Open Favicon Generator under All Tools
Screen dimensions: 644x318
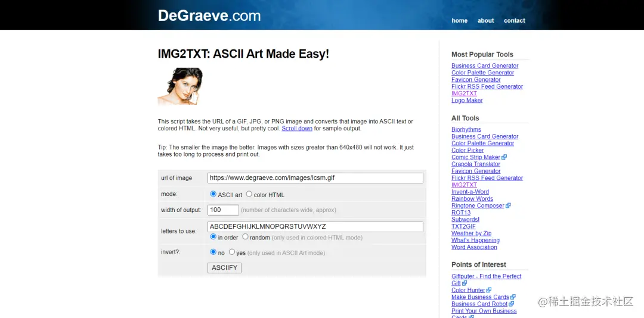(476, 171)
